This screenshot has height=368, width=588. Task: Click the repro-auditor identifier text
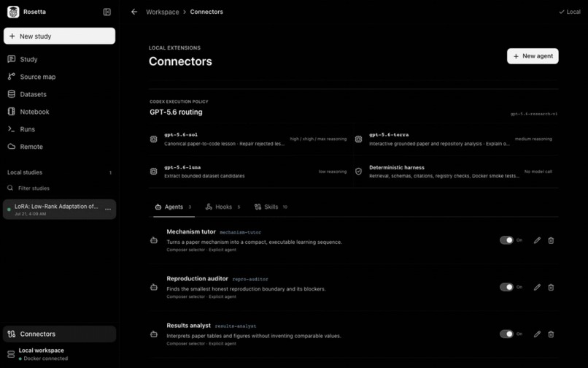[250, 280]
